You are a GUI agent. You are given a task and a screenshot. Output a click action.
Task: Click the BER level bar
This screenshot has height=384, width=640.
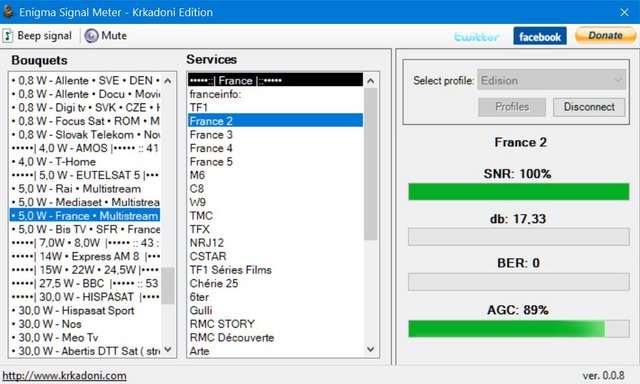pyautogui.click(x=518, y=282)
